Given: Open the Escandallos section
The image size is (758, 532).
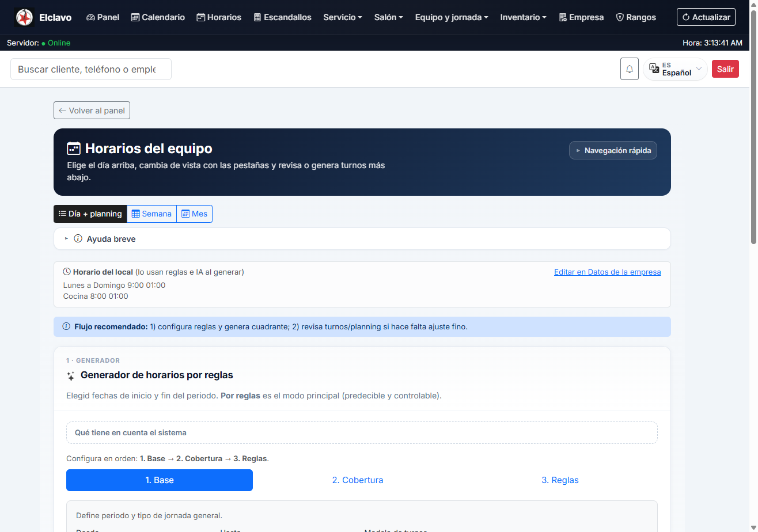Looking at the screenshot, I should tap(282, 17).
